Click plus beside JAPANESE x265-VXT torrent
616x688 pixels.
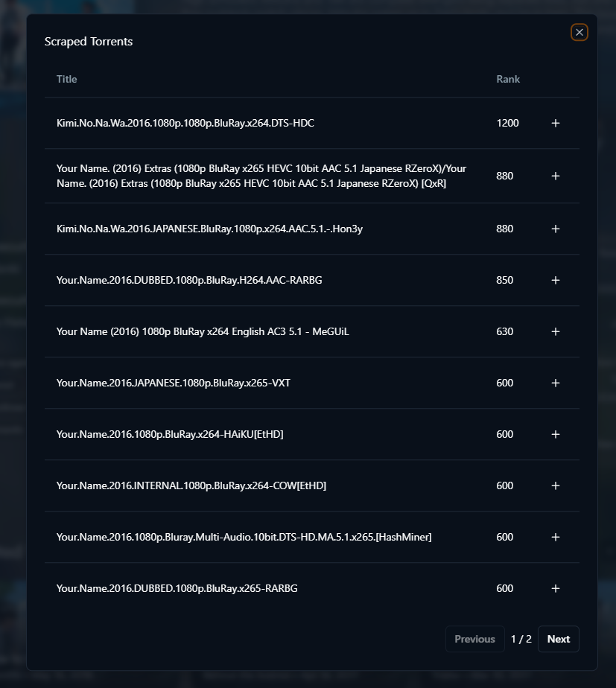coord(555,383)
